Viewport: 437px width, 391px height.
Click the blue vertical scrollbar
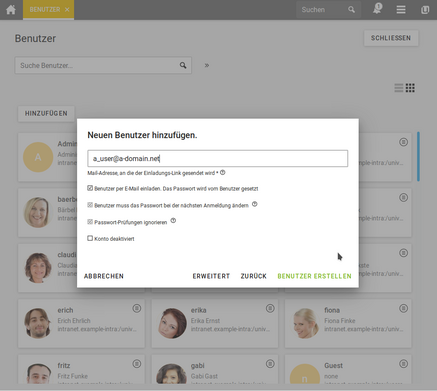418,157
